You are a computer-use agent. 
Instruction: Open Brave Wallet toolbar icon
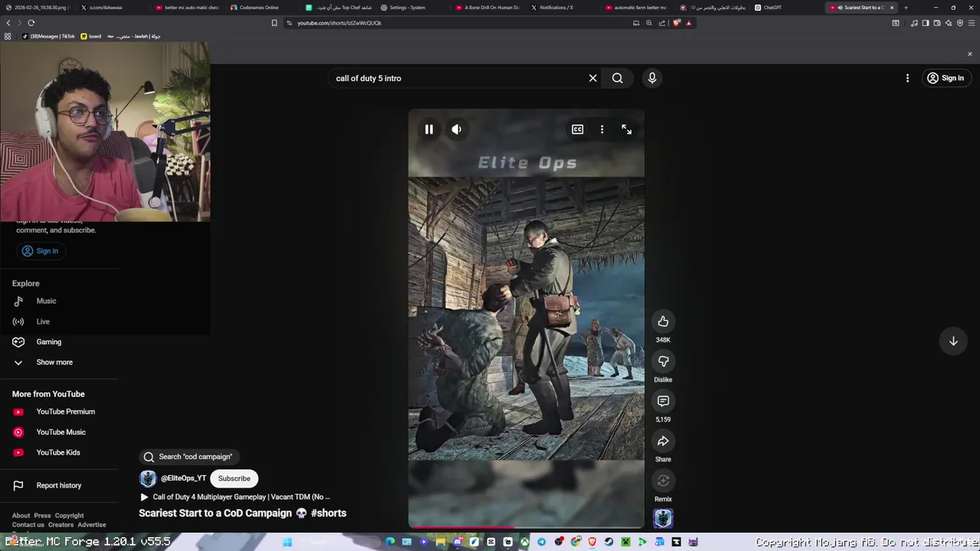pos(937,23)
